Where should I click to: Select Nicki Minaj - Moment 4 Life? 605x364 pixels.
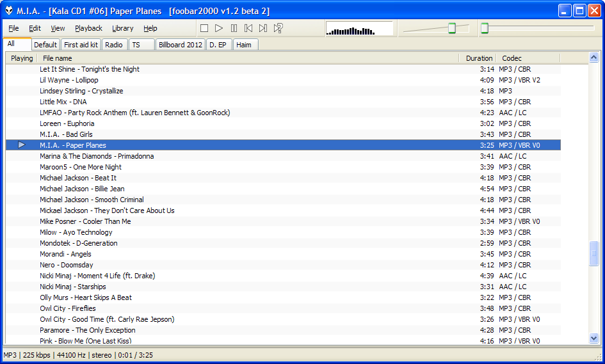click(283, 276)
